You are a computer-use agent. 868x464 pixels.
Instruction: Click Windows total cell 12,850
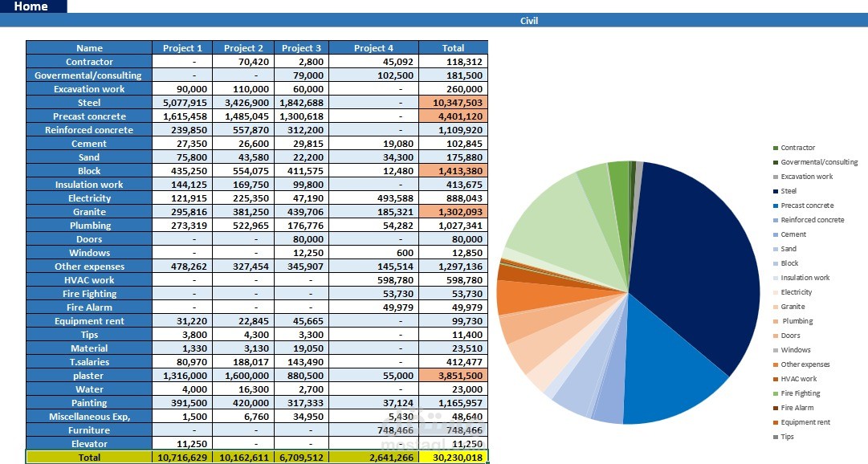pyautogui.click(x=453, y=253)
